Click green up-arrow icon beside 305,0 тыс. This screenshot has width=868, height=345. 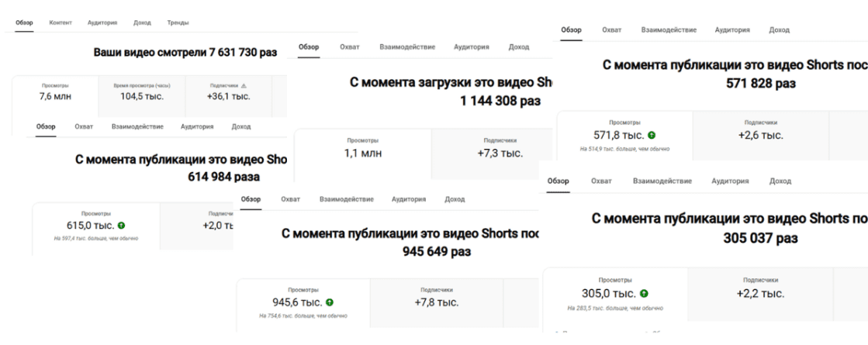coord(643,294)
